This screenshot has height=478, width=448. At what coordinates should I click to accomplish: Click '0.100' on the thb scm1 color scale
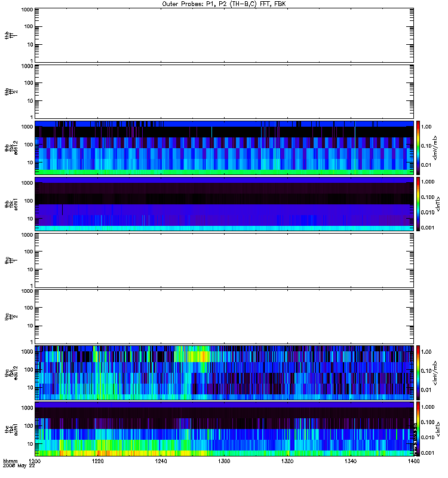pyautogui.click(x=428, y=197)
